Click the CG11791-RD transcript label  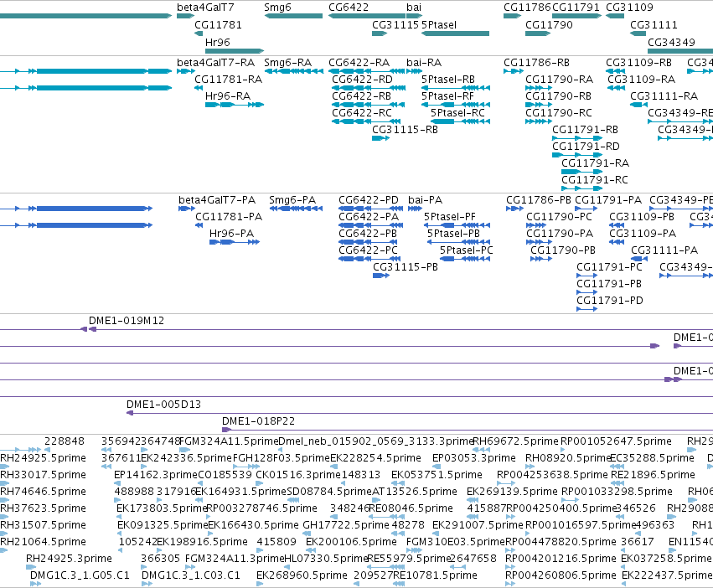(x=586, y=147)
